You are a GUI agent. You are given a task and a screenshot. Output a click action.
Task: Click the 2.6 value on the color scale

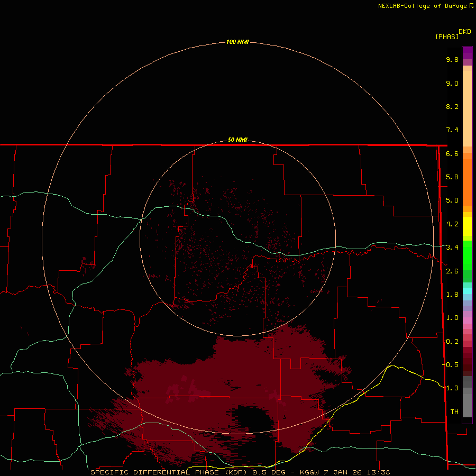coord(452,271)
